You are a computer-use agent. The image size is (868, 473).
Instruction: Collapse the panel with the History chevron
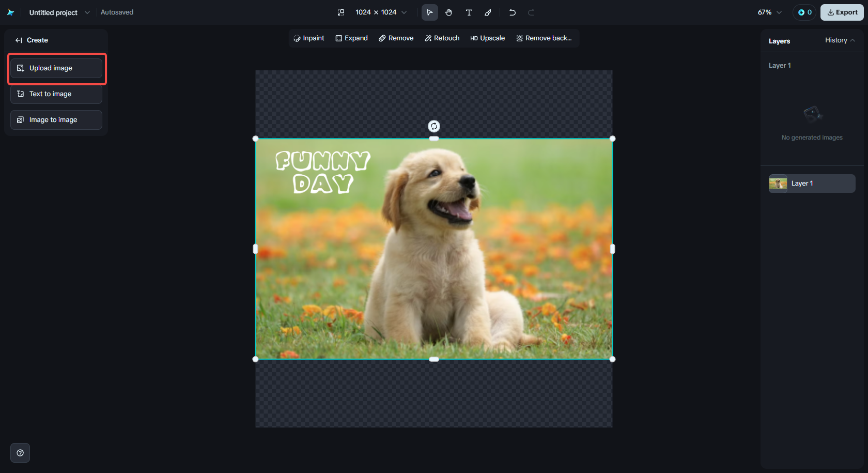pyautogui.click(x=853, y=40)
